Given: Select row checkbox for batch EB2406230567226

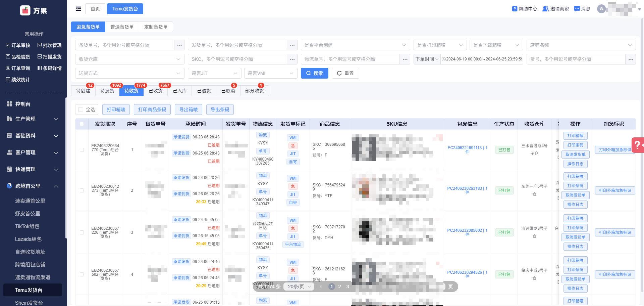Looking at the screenshot, I should [82, 232].
